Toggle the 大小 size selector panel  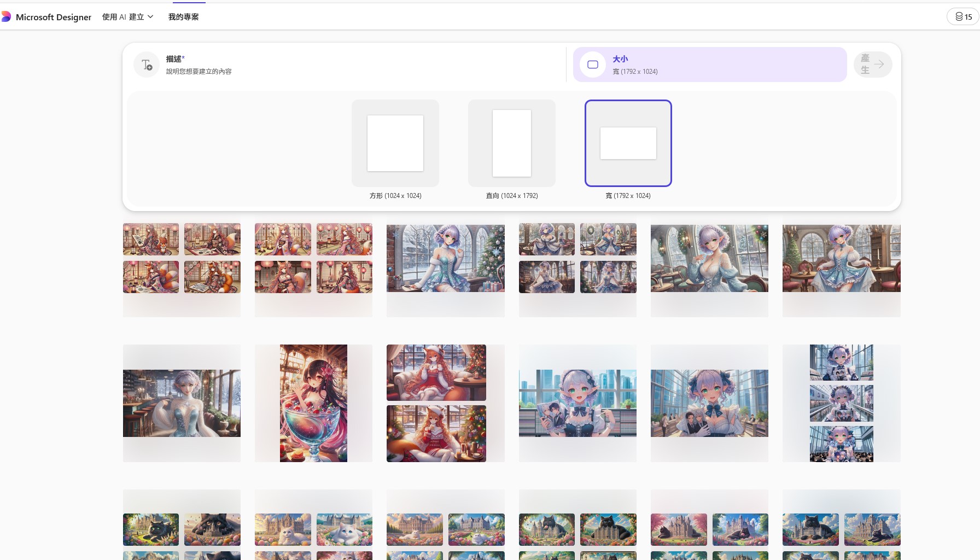(x=710, y=65)
